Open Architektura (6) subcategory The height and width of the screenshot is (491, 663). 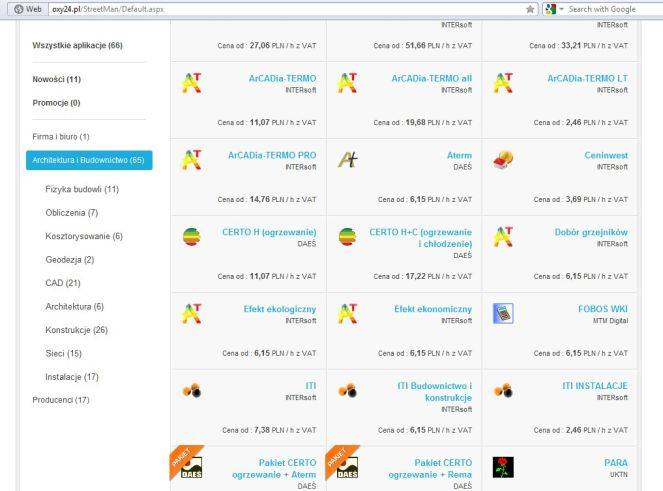click(x=74, y=307)
